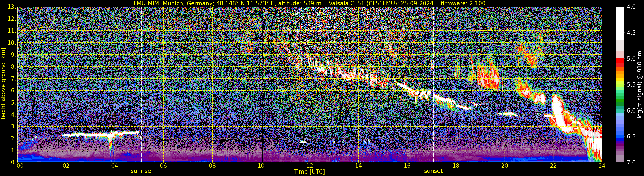
Task: Click the '08' time-axis tick label
Action: point(212,166)
